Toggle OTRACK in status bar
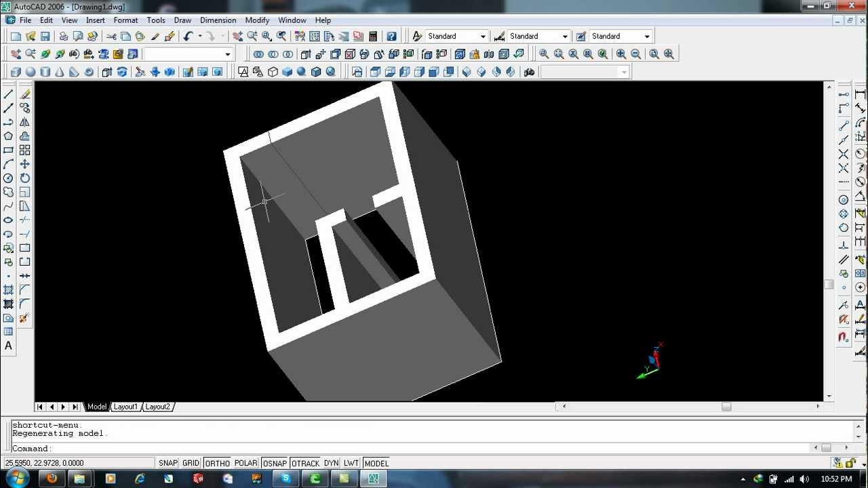The image size is (868, 488). point(305,464)
